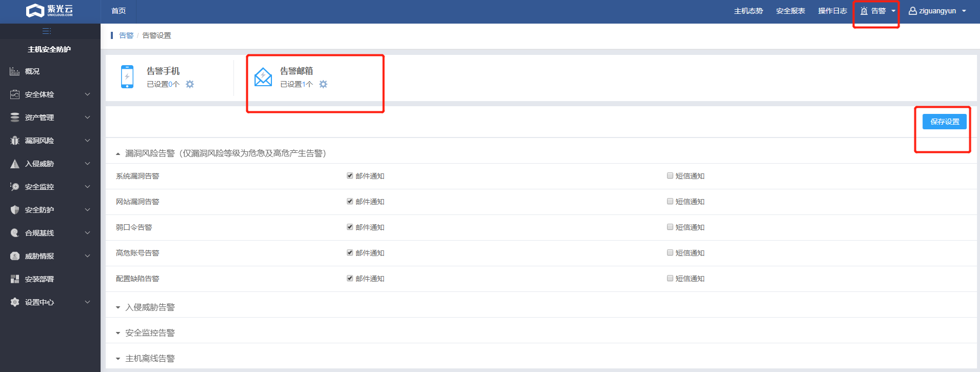Click the 主机安全防护 sidebar heading

(x=49, y=49)
